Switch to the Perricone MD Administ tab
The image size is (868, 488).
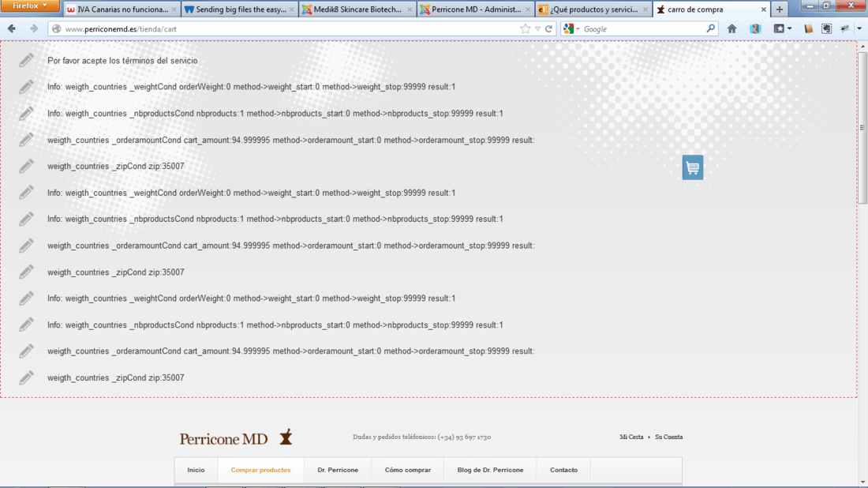point(476,9)
